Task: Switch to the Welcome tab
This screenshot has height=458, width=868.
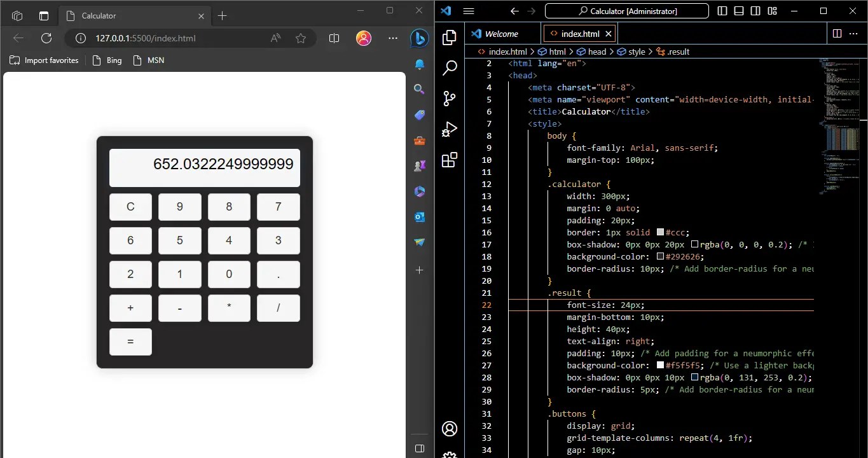Action: (x=502, y=33)
